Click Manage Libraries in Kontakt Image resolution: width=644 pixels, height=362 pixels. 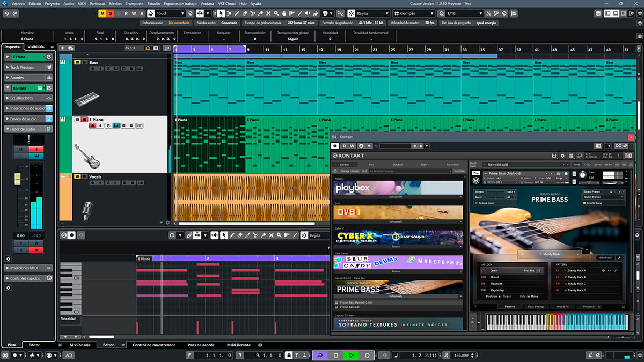click(x=349, y=171)
